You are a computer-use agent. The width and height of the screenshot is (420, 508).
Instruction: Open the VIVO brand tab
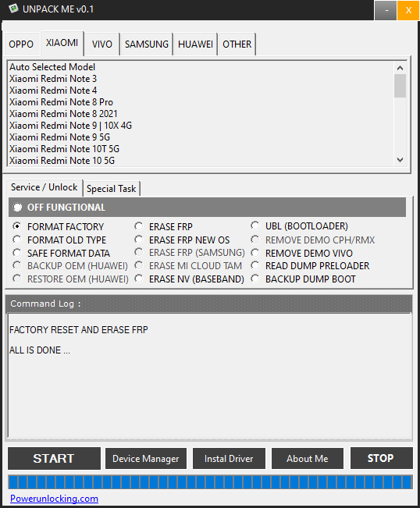[x=102, y=44]
